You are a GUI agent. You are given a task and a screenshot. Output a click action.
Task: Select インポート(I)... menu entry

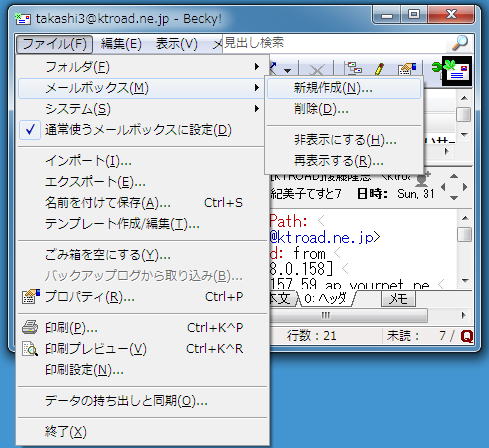pyautogui.click(x=142, y=161)
